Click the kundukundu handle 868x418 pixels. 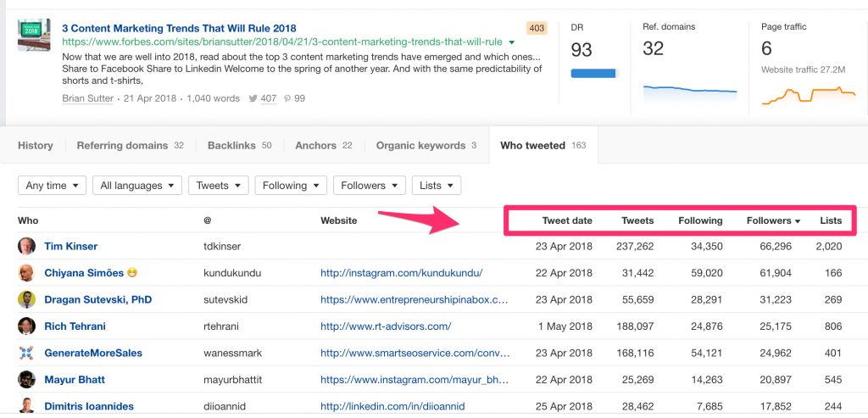[232, 273]
